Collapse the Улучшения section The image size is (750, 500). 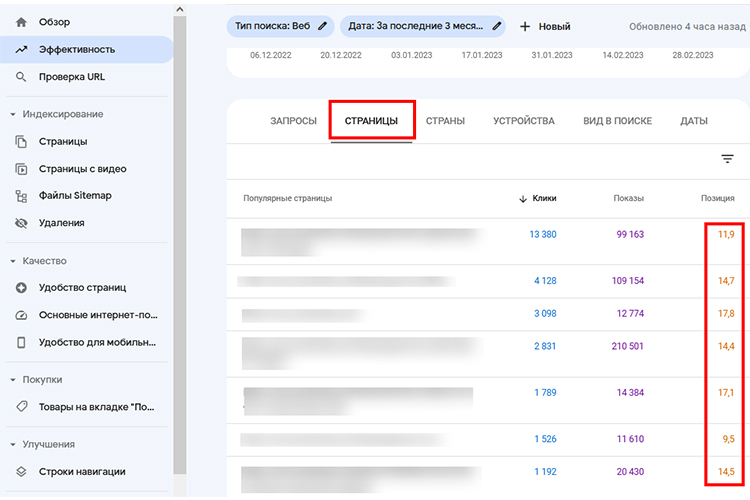click(x=11, y=444)
